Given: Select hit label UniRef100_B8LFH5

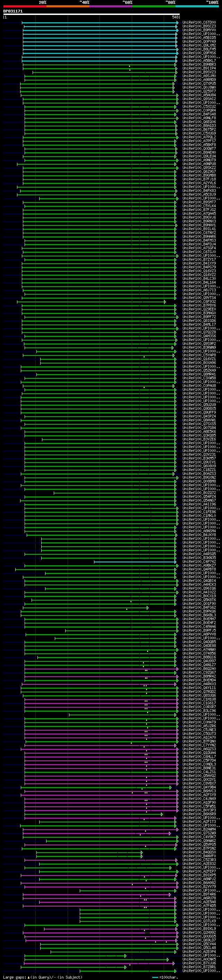Looking at the screenshot, I should tap(199, 49).
